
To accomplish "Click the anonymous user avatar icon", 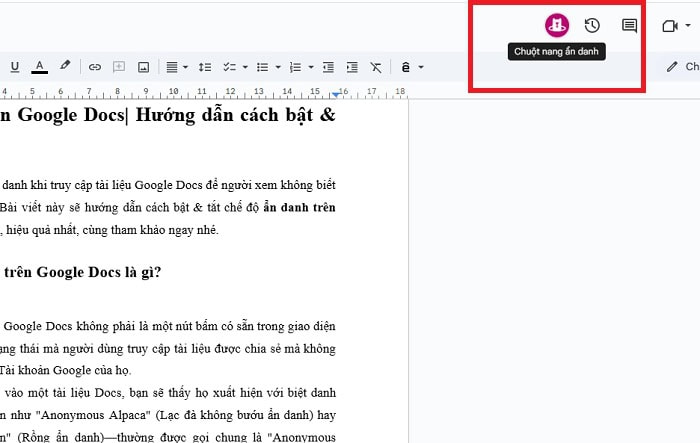I will [x=556, y=26].
